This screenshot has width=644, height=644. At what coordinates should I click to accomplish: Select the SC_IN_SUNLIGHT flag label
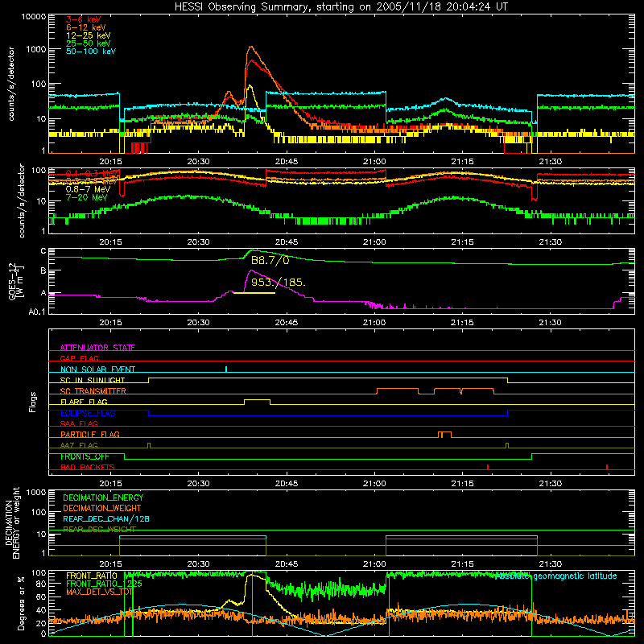pyautogui.click(x=93, y=380)
